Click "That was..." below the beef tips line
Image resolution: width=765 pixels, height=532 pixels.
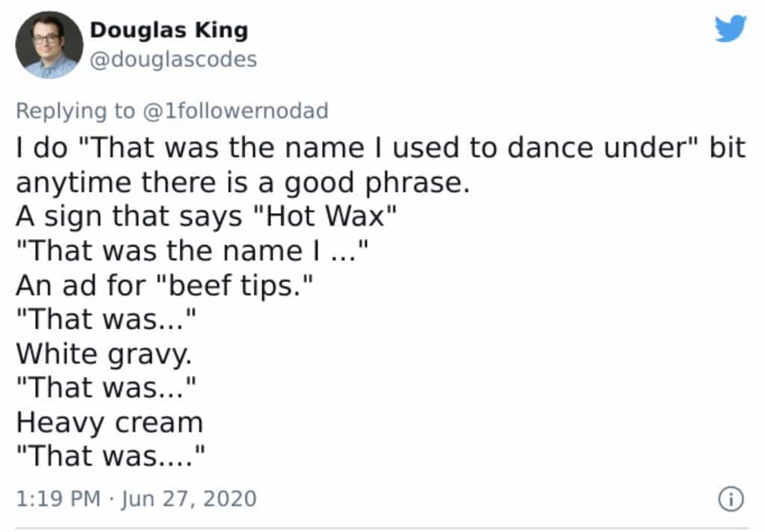tap(105, 320)
